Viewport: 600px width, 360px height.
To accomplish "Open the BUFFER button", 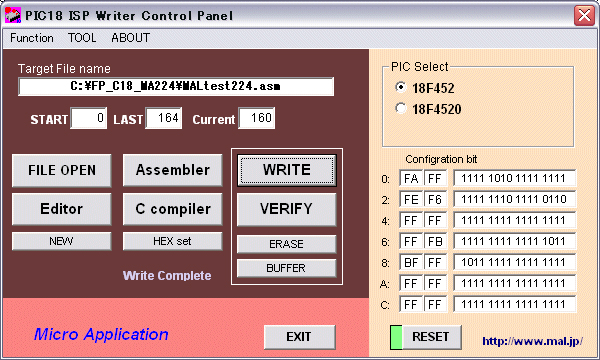I will (287, 268).
